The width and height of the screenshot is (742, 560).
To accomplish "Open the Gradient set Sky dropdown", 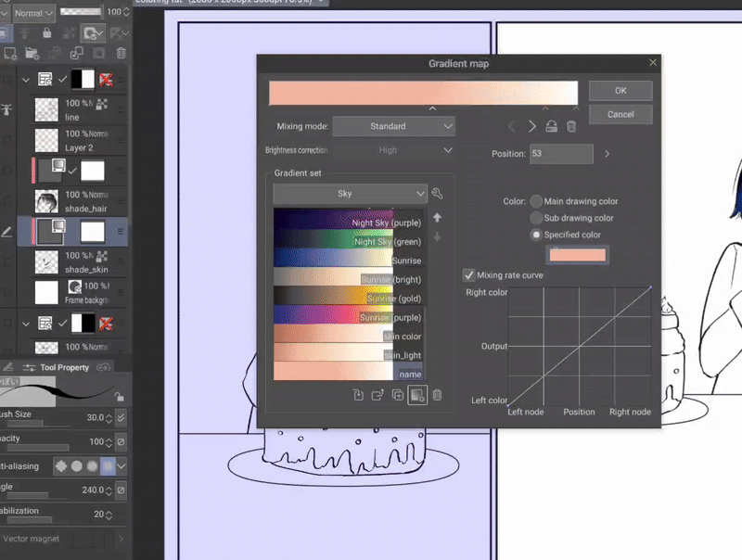I will [x=351, y=194].
